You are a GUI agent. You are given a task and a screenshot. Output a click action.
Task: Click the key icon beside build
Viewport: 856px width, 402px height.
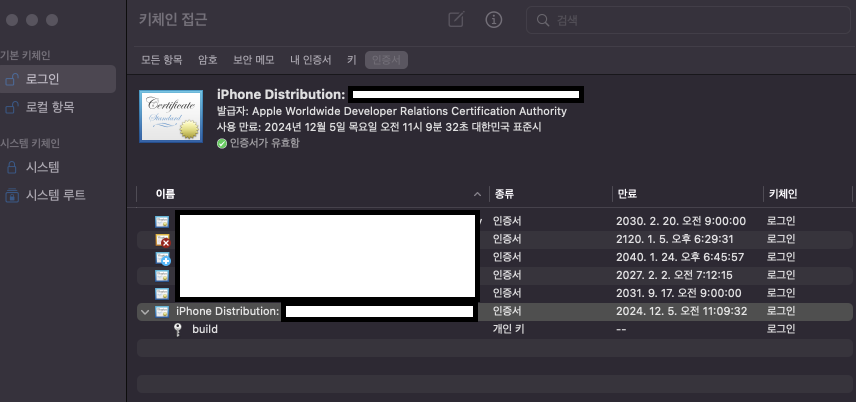click(x=177, y=329)
